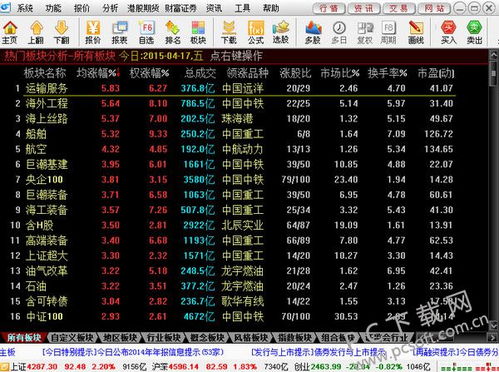This screenshot has width=499, height=372.
Task: Select the 海外工程 sector row
Action: (x=233, y=103)
